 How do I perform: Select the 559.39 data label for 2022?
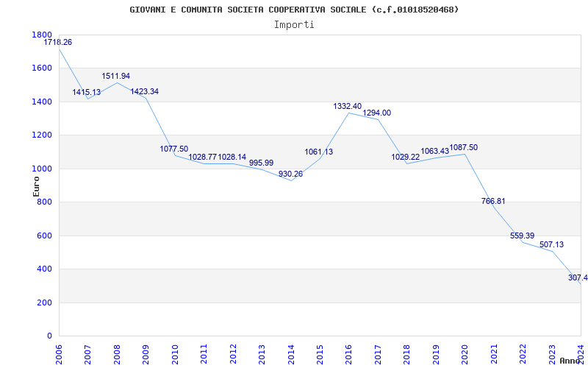(522, 236)
